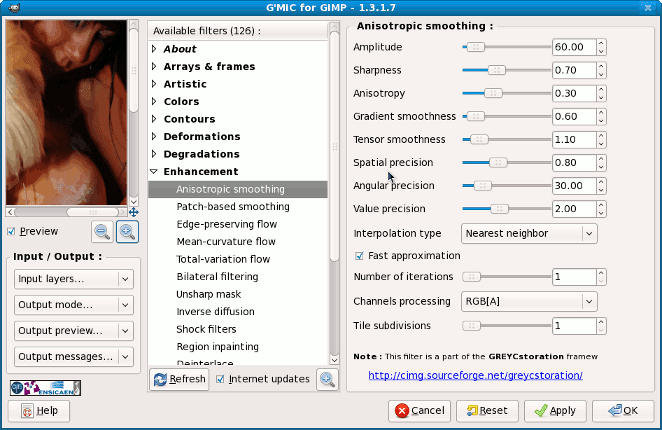Decrease Gradient smoothness with the down stepper

click(601, 121)
